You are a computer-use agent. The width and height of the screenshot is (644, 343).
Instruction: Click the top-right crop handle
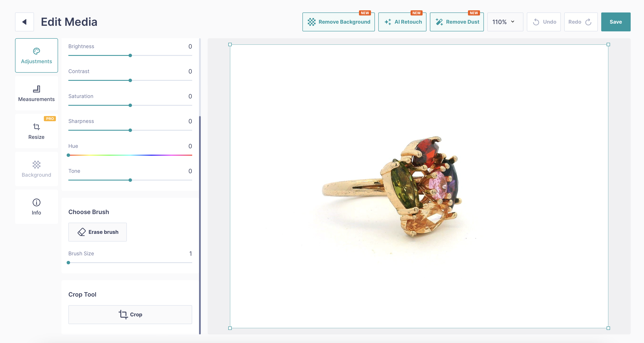[x=608, y=45]
